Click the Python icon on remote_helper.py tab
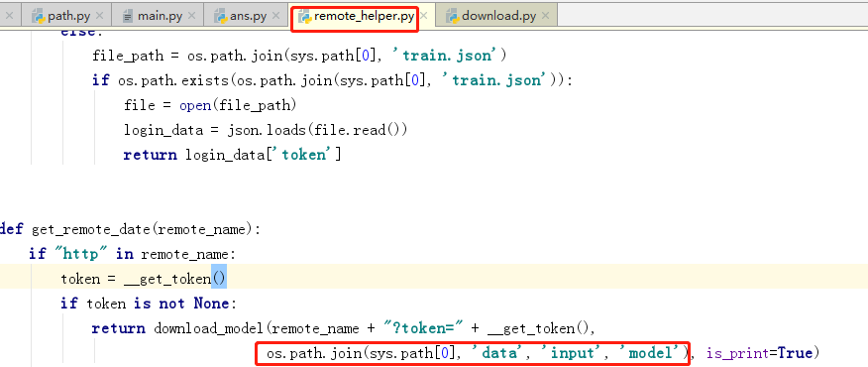Viewport: 868px width, 367px height. [305, 16]
